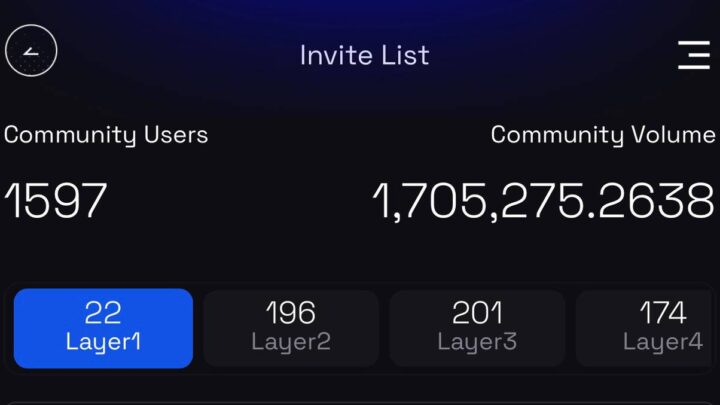
Task: Select the Layer1 tab
Action: point(103,328)
